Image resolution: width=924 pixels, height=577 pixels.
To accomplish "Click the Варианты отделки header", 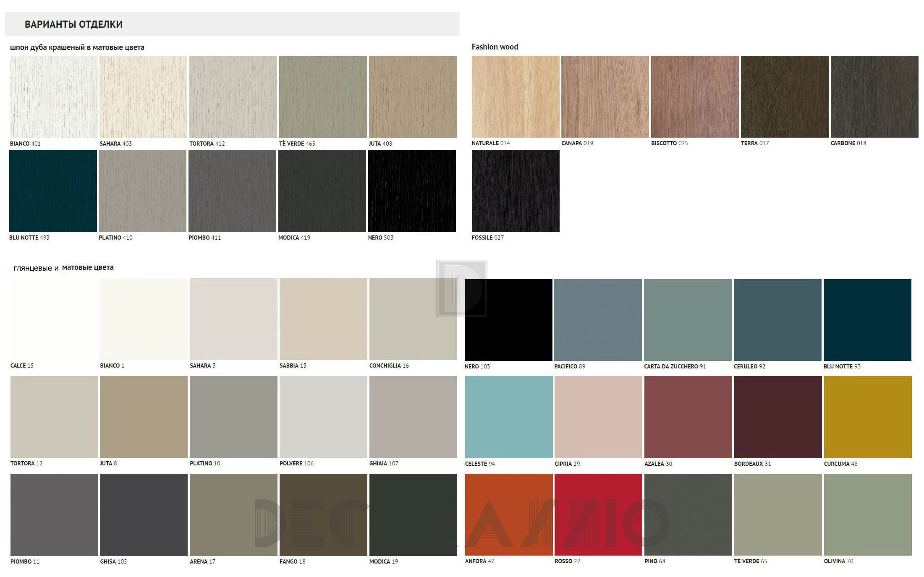I will pyautogui.click(x=73, y=24).
